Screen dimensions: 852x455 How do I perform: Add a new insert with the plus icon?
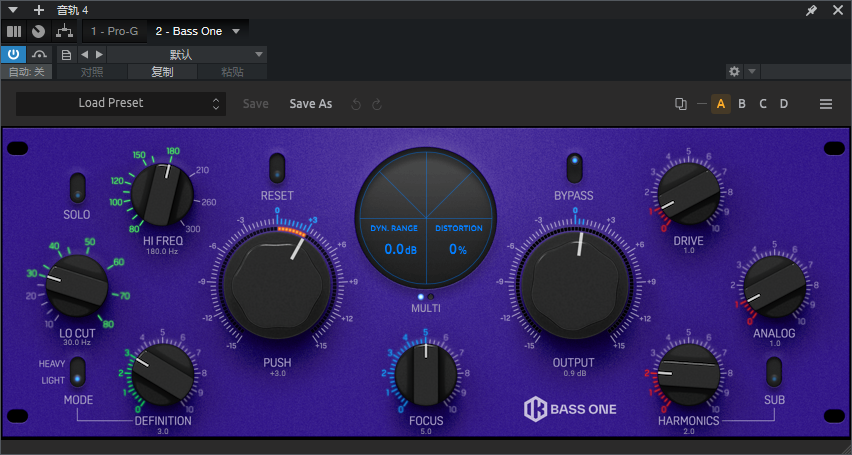[39, 10]
